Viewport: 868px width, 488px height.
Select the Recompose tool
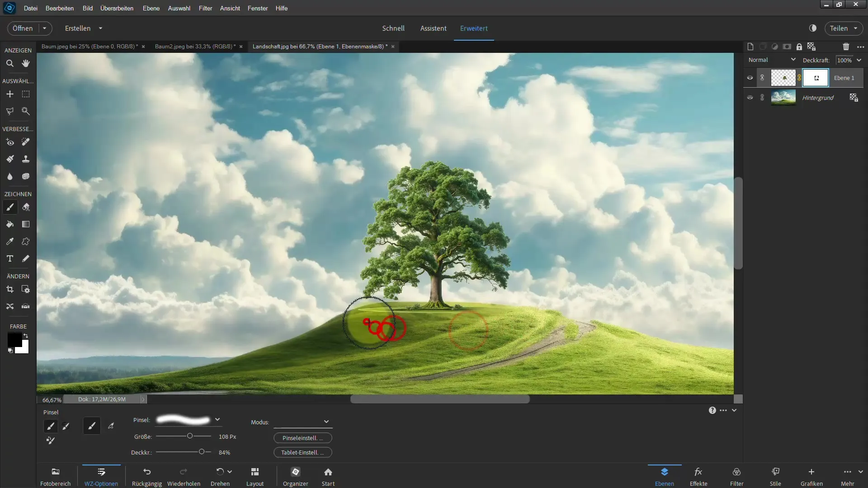pyautogui.click(x=26, y=289)
